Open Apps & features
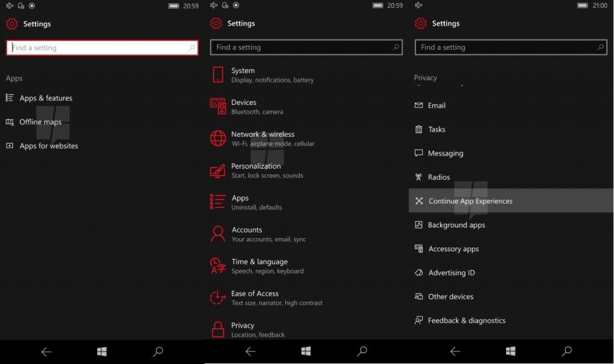The height and width of the screenshot is (364, 614). point(46,98)
